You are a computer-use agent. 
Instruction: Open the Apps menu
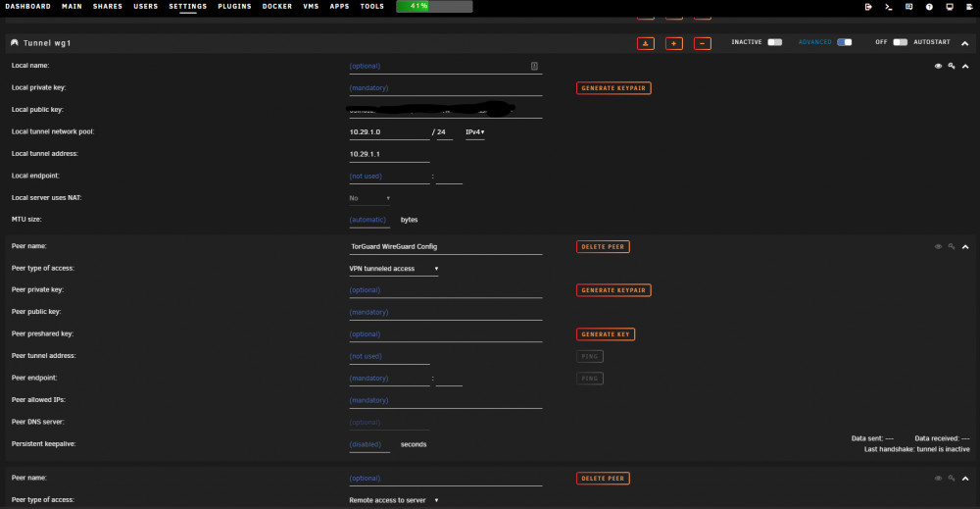pyautogui.click(x=339, y=6)
